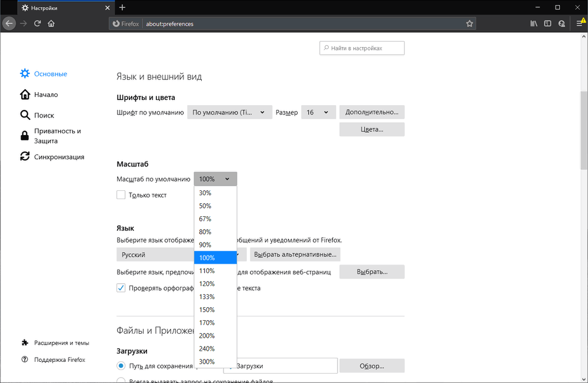Click the reload page icon
Screen dimensions: 588x383
coord(37,23)
